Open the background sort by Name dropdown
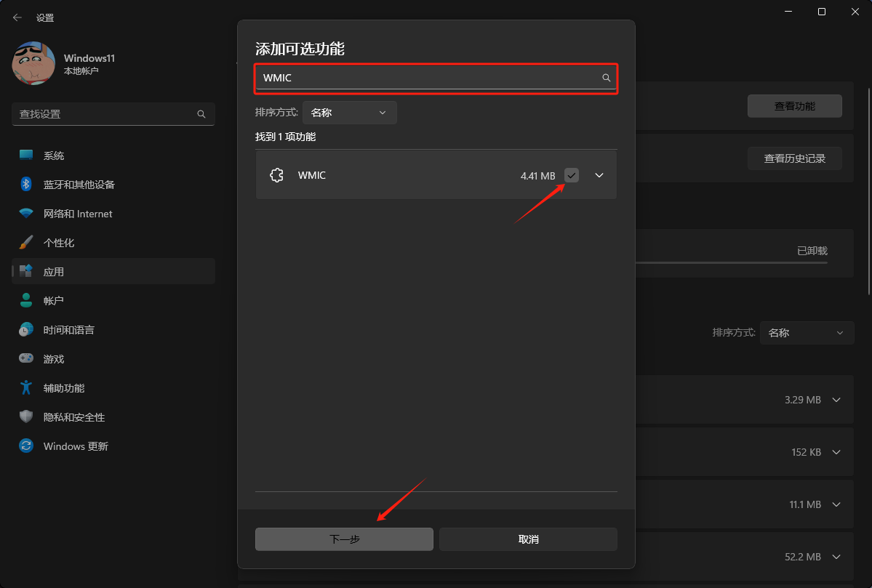This screenshot has width=872, height=588. pyautogui.click(x=806, y=333)
